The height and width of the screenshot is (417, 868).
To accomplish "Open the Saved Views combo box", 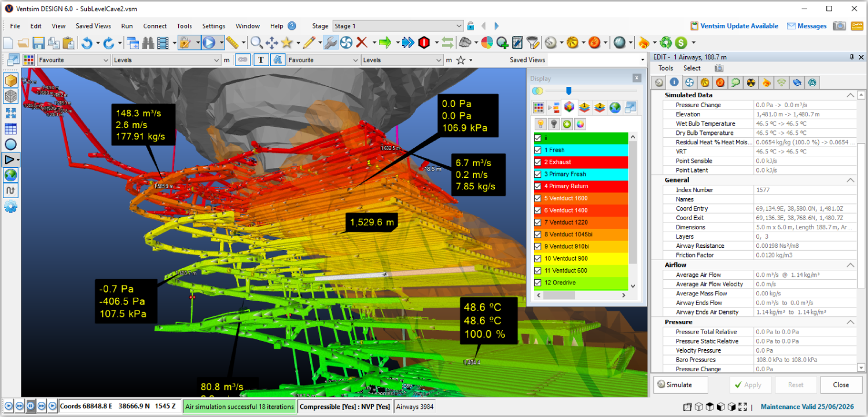I will 596,60.
